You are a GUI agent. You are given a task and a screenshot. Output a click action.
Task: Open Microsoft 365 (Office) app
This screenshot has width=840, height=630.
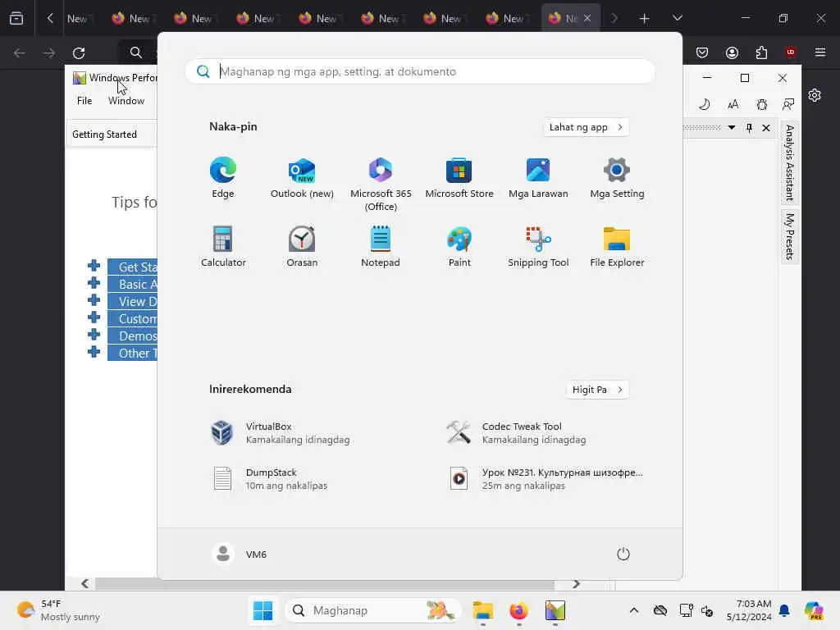point(381,185)
